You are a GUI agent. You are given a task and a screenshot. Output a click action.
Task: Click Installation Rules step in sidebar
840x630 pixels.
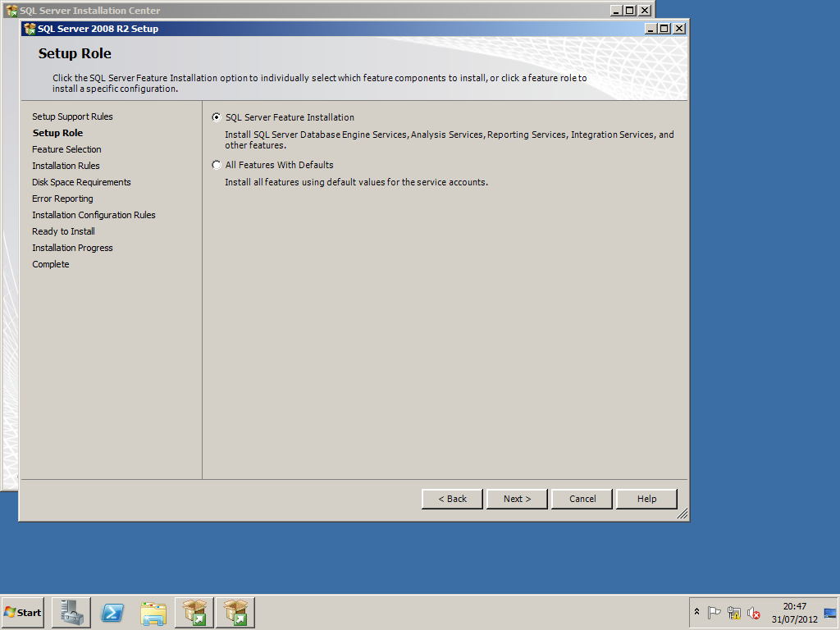pyautogui.click(x=66, y=166)
